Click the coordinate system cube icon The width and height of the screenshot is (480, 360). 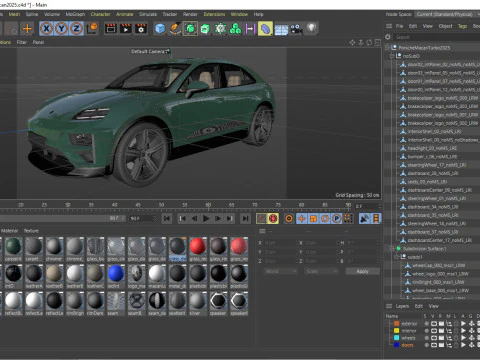92,28
